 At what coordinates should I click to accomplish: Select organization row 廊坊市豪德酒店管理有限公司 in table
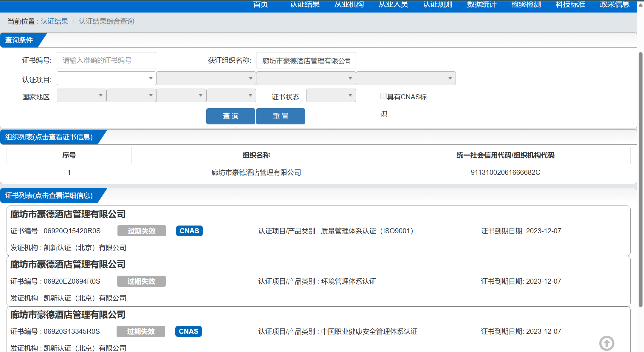[x=256, y=172]
